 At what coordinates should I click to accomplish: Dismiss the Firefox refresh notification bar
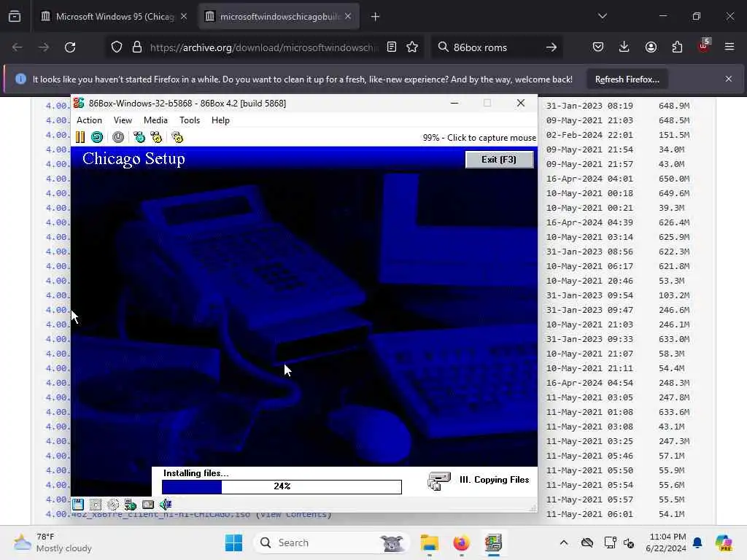[x=729, y=79]
